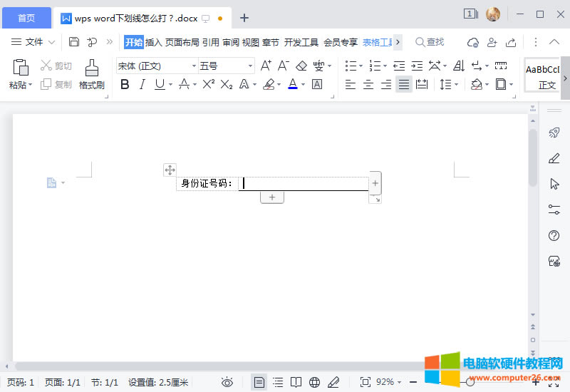Click the increase font size icon
570x392 pixels.
pos(266,66)
